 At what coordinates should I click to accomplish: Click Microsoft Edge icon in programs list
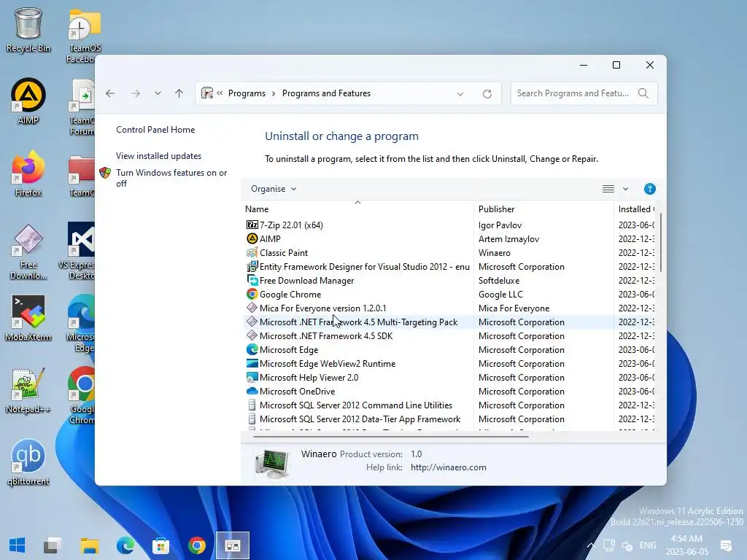(252, 349)
